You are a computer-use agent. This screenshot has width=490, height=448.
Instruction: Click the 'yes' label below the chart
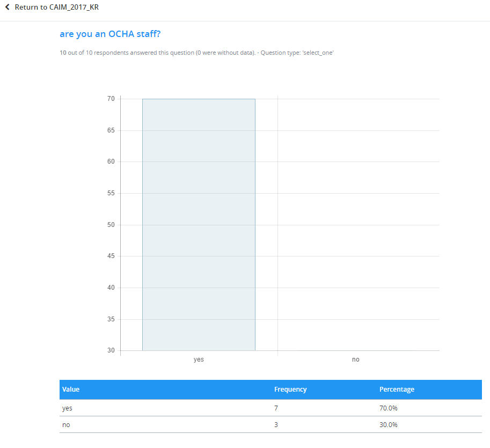[199, 359]
